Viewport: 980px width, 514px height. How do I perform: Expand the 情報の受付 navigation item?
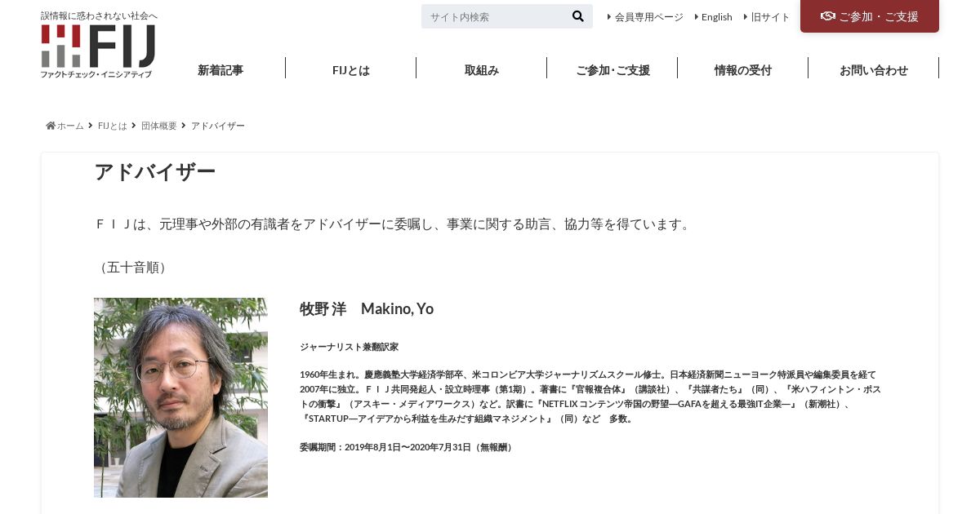(x=743, y=70)
